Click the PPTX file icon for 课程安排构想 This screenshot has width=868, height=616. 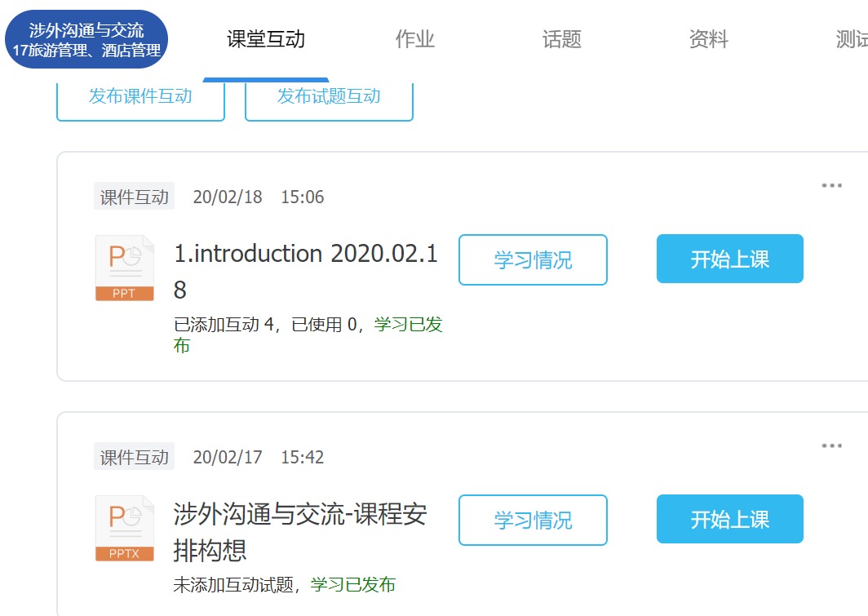[124, 528]
